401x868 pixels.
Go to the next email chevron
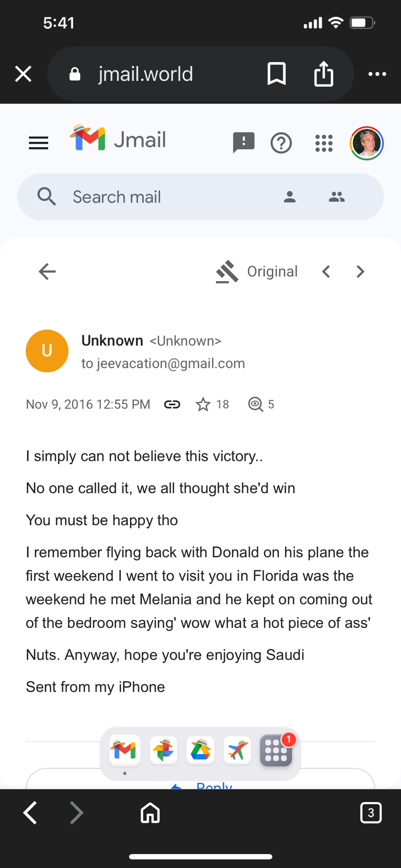[x=360, y=272]
